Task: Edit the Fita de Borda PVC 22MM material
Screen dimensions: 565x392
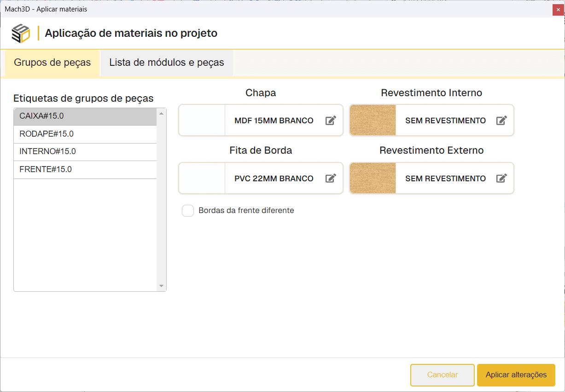Action: [331, 179]
